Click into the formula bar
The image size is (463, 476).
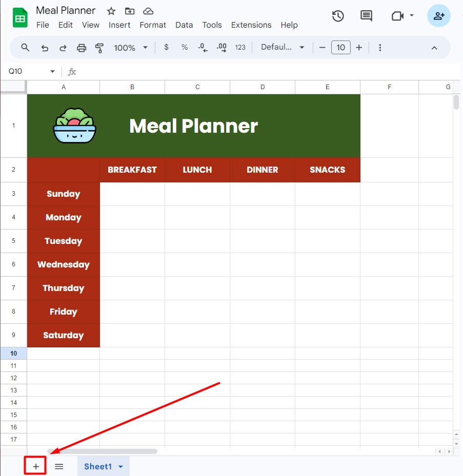pos(267,72)
